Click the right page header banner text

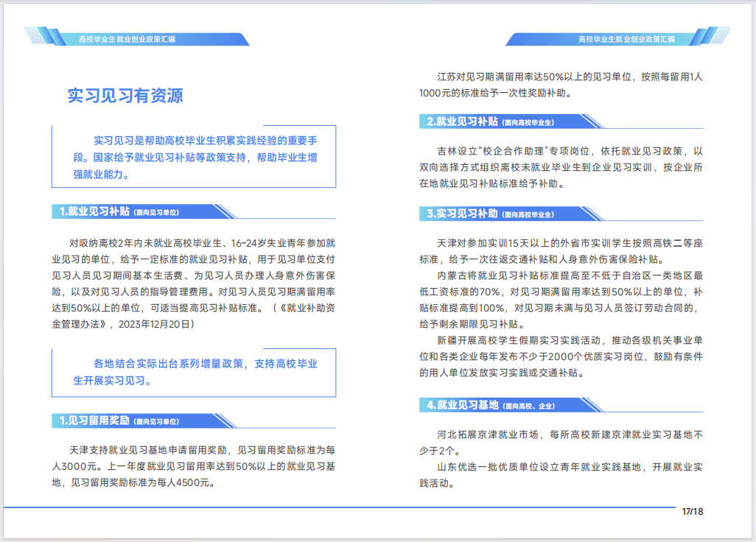626,39
